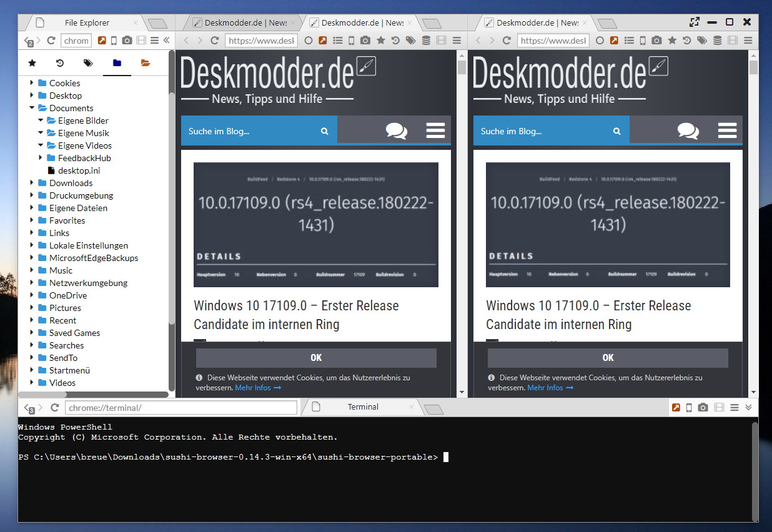Click OK on the middle panel cookie notice

316,358
